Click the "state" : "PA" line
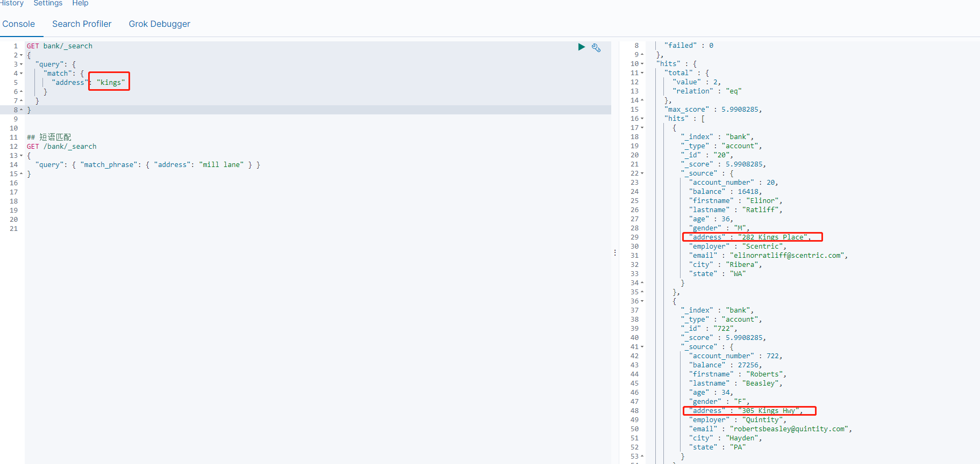The height and width of the screenshot is (464, 980). tap(717, 447)
